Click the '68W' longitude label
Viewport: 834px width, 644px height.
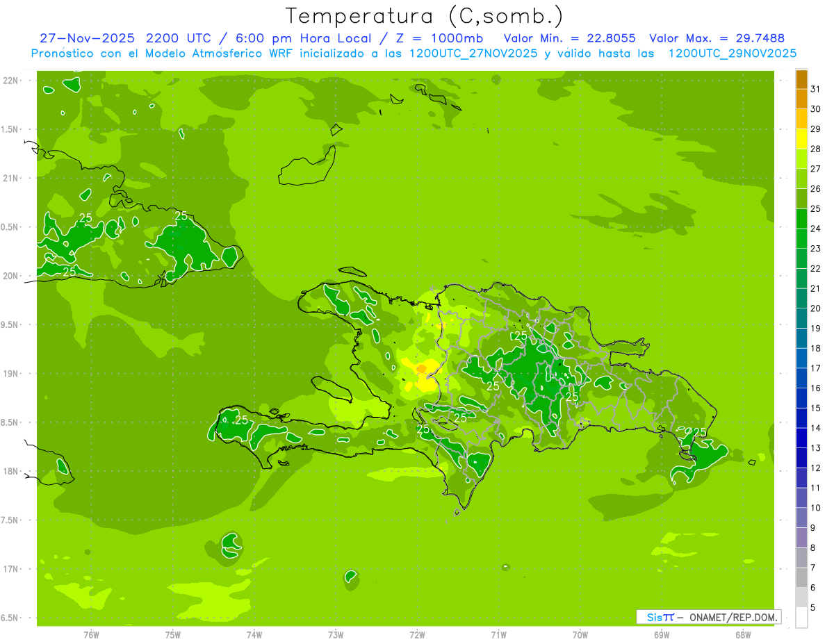pos(743,635)
